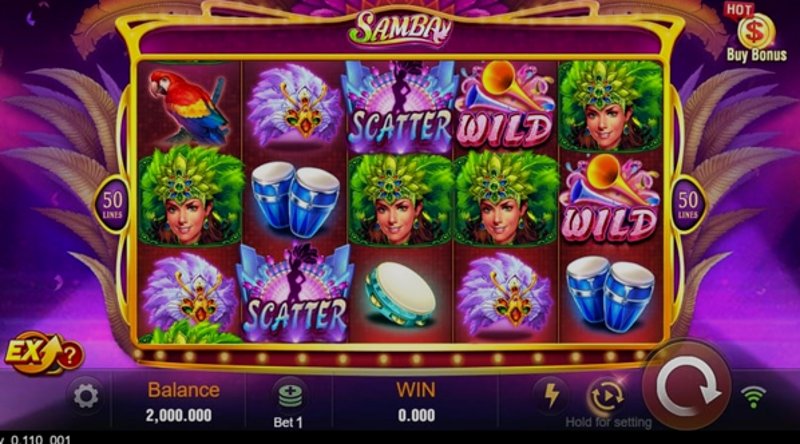The width and height of the screenshot is (800, 444).
Task: Open the settings gear icon
Action: (x=86, y=397)
